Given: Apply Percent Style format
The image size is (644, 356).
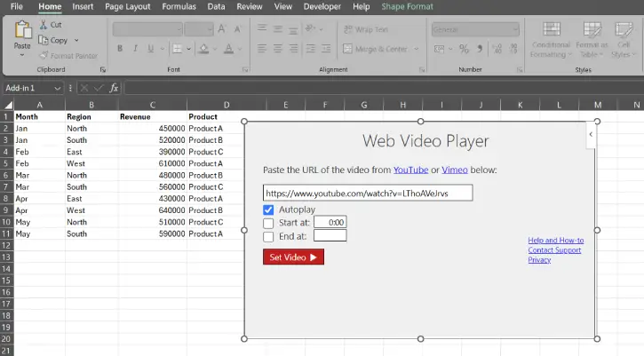Looking at the screenshot, I should click(x=464, y=49).
